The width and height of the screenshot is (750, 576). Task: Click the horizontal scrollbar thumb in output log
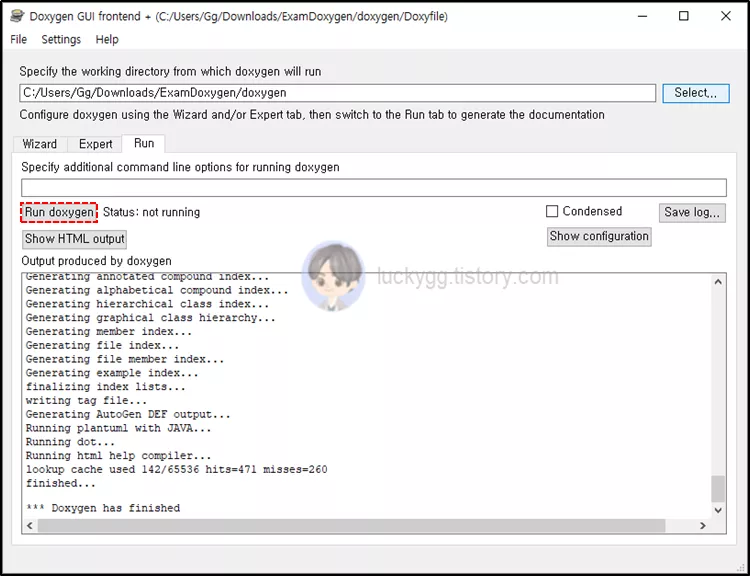click(352, 526)
